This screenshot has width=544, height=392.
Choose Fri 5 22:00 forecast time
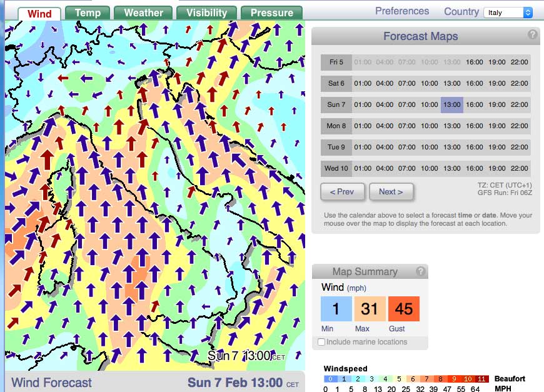tap(519, 62)
